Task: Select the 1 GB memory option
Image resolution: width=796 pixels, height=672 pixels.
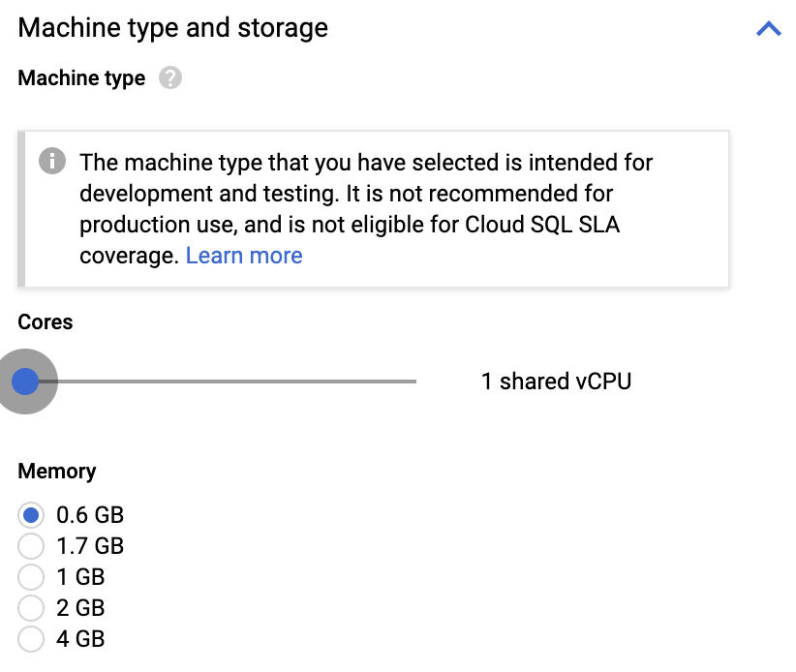Action: click(x=31, y=577)
